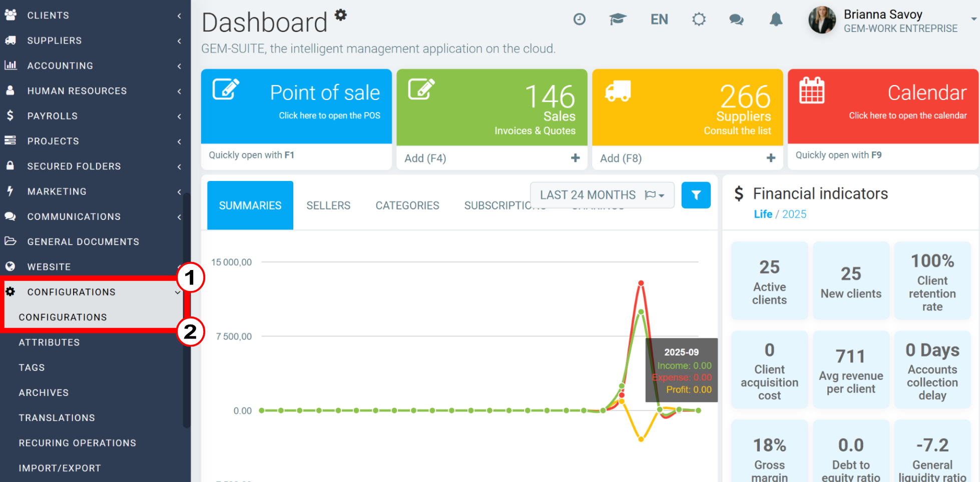This screenshot has height=482, width=980.
Task: Click the EN language selector
Action: coord(659,19)
